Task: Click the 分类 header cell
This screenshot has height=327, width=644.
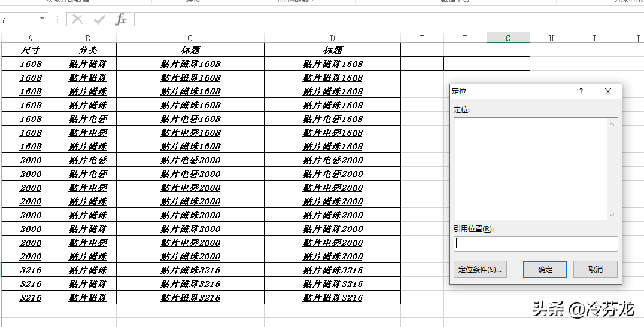Action: 88,50
